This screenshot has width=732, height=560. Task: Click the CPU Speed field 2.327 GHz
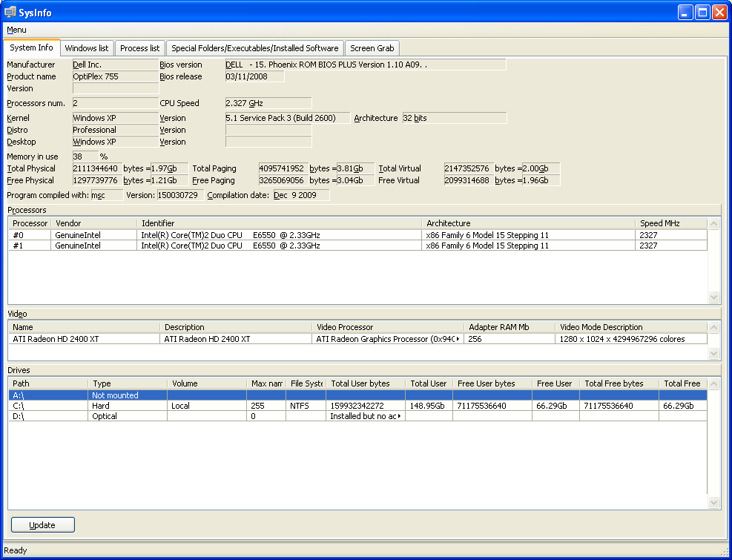(x=268, y=103)
